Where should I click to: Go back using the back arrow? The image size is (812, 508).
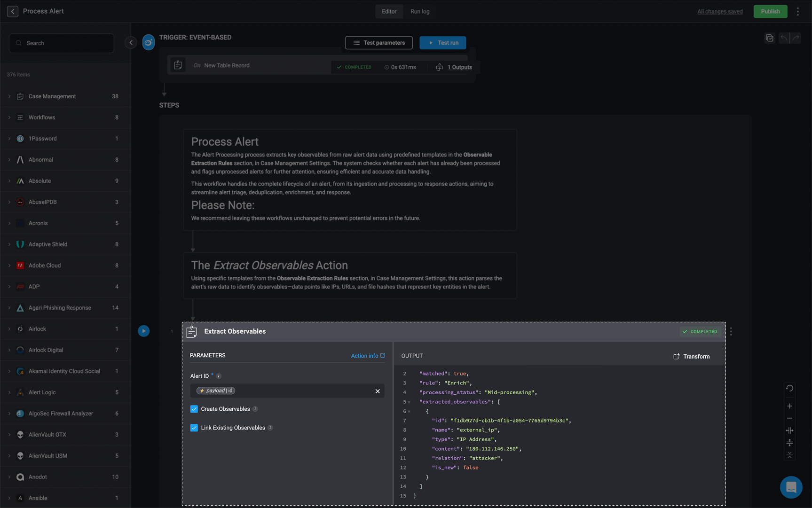tap(13, 11)
